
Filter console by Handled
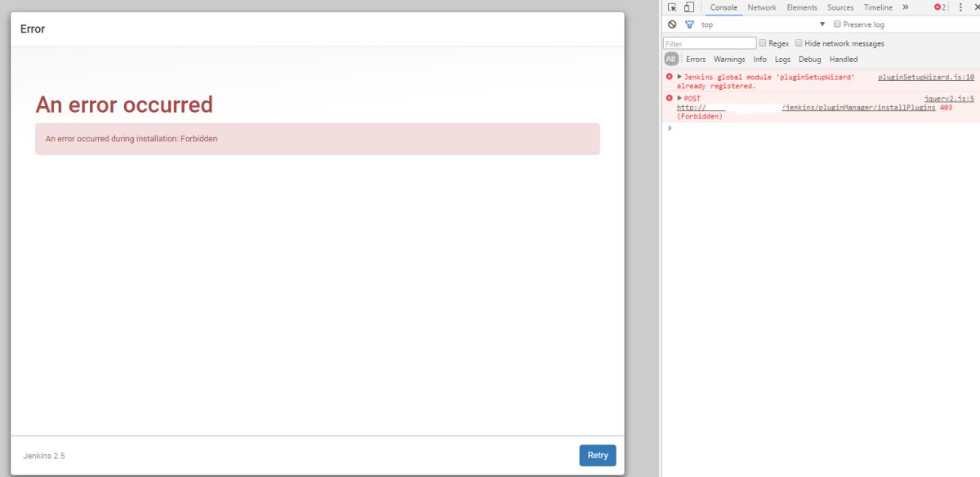844,59
